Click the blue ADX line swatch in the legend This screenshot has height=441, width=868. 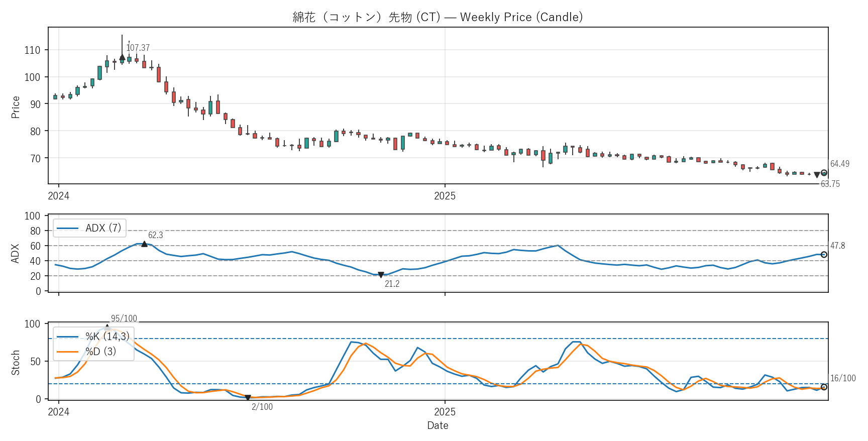67,228
